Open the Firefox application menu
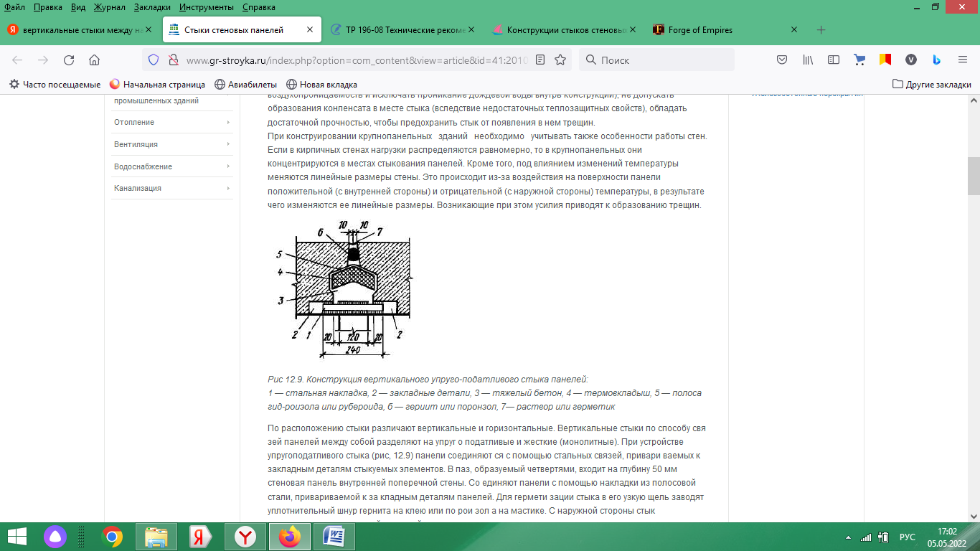 tap(962, 60)
